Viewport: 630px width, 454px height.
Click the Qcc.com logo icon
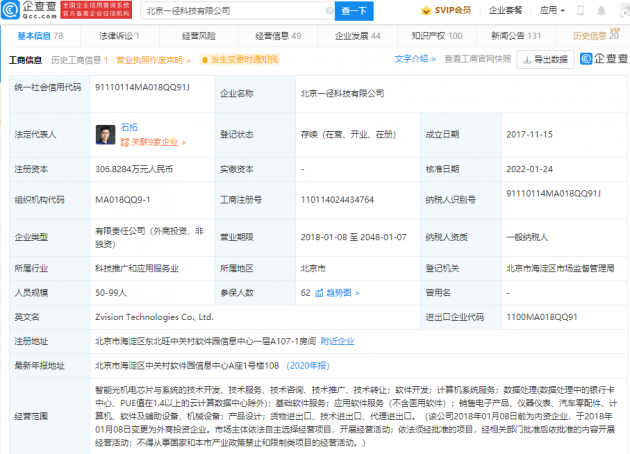(10, 10)
